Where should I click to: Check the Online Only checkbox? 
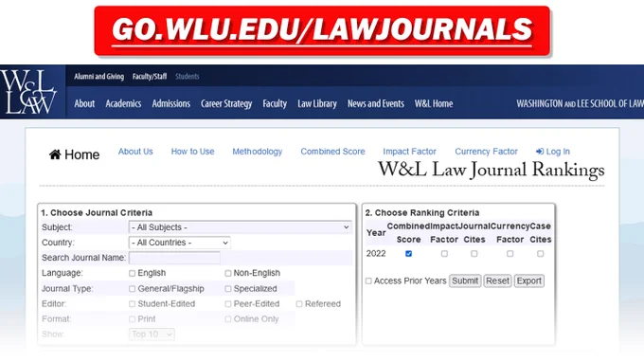[228, 318]
